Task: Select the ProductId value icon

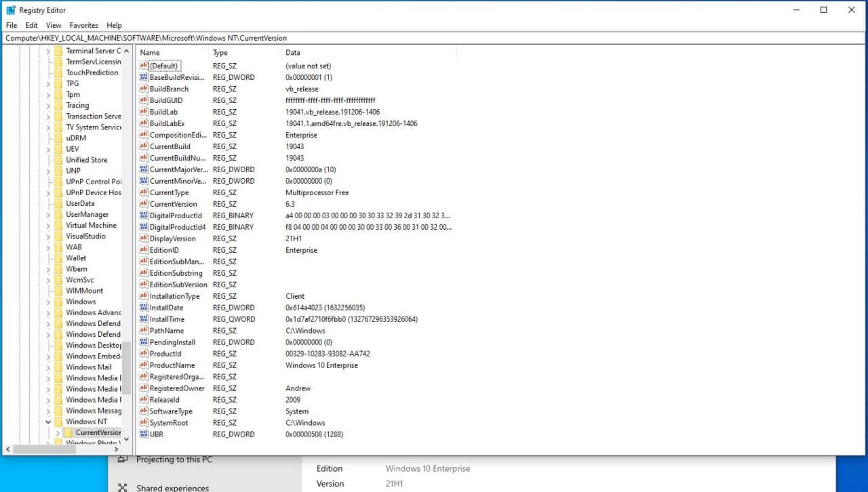Action: [143, 354]
